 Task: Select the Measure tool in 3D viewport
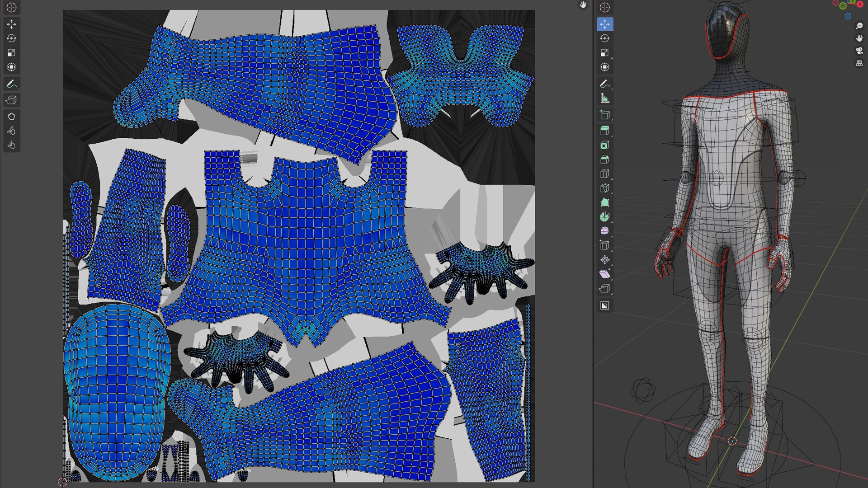[x=604, y=99]
